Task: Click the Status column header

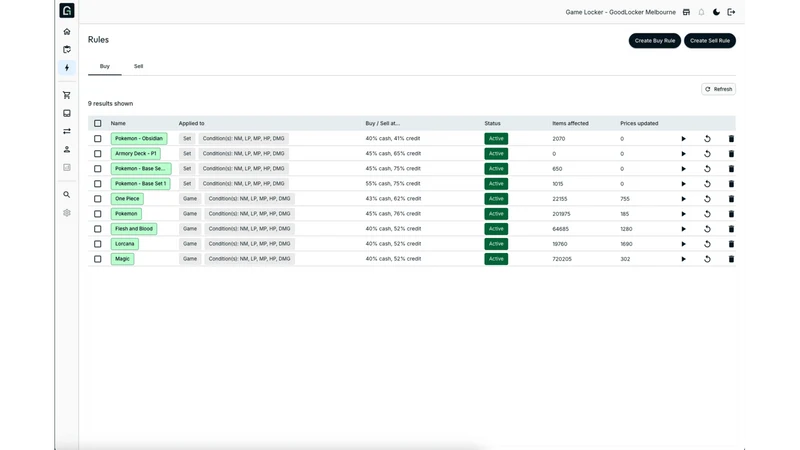Action: 492,123
